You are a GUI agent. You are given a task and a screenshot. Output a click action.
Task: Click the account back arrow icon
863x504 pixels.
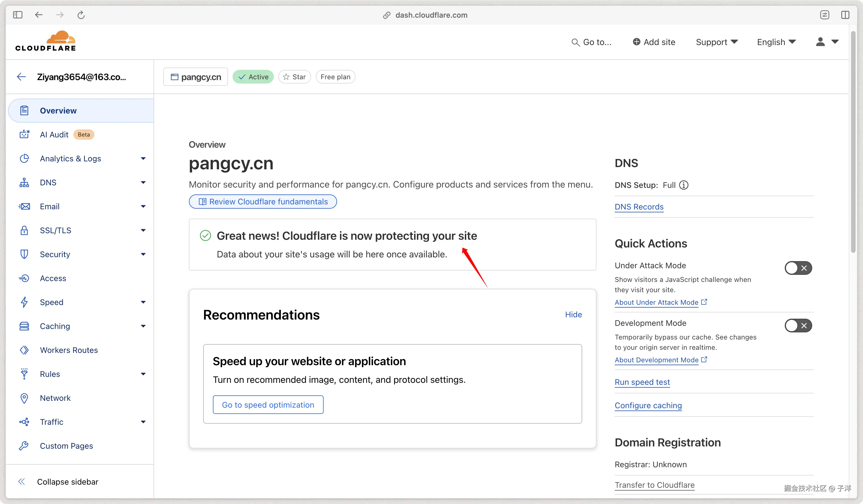coord(21,77)
